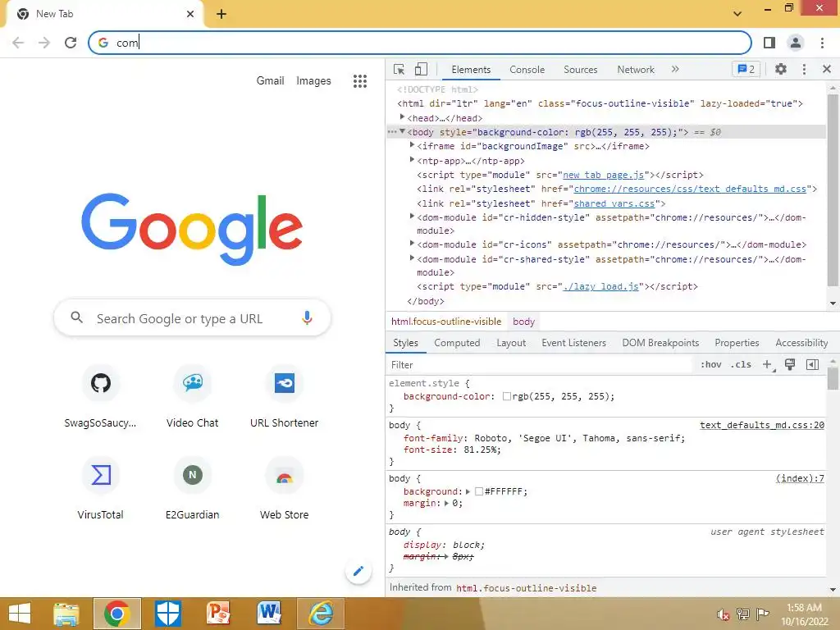Image resolution: width=840 pixels, height=630 pixels.
Task: Toggle the computed styles sidebar pane
Action: pos(812,365)
